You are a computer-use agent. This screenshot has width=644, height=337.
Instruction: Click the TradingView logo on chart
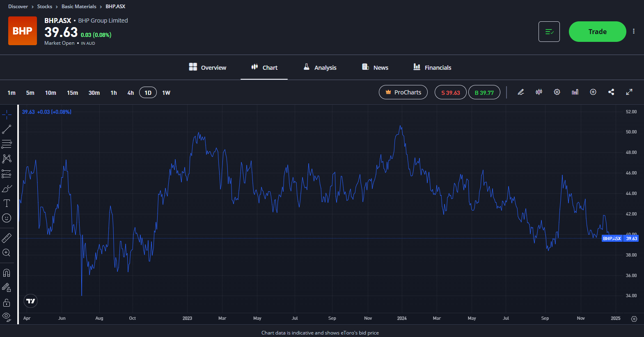pyautogui.click(x=31, y=301)
